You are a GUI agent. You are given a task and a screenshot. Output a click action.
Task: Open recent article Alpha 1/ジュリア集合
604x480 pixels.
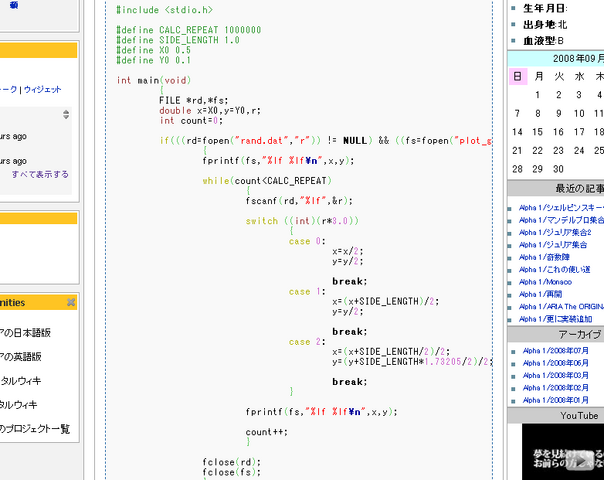click(553, 245)
